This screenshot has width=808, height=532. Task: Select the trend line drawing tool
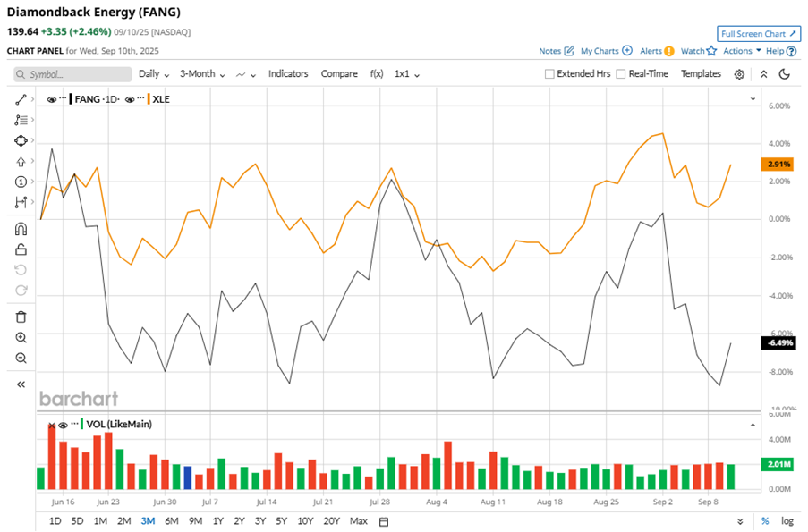click(21, 99)
